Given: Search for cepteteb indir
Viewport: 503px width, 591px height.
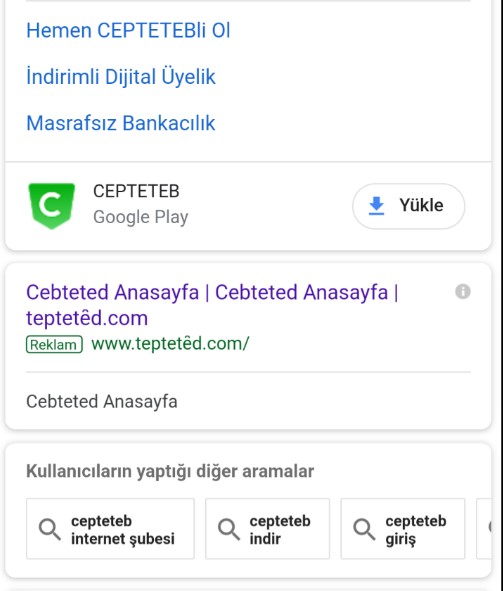Looking at the screenshot, I should 268,529.
